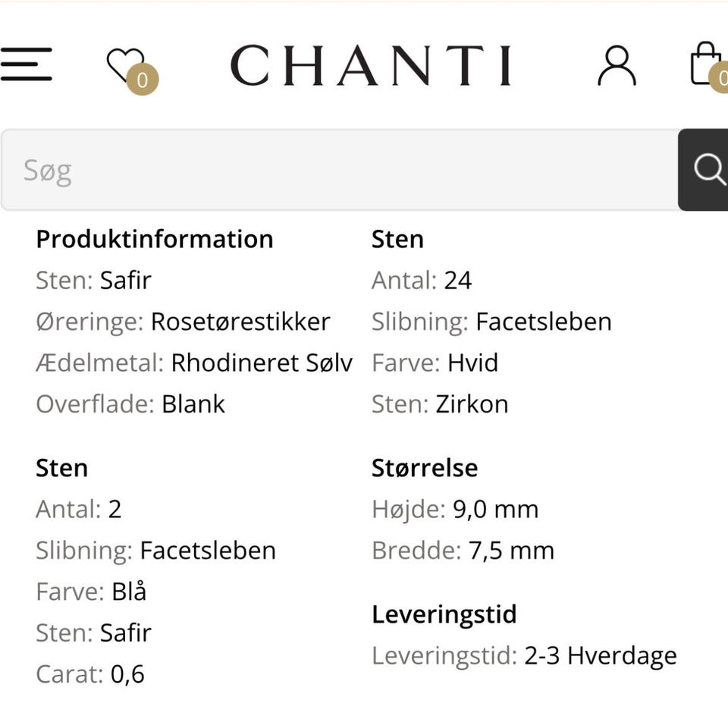Image resolution: width=728 pixels, height=716 pixels.
Task: Focus the Søg search field
Action: [339, 170]
